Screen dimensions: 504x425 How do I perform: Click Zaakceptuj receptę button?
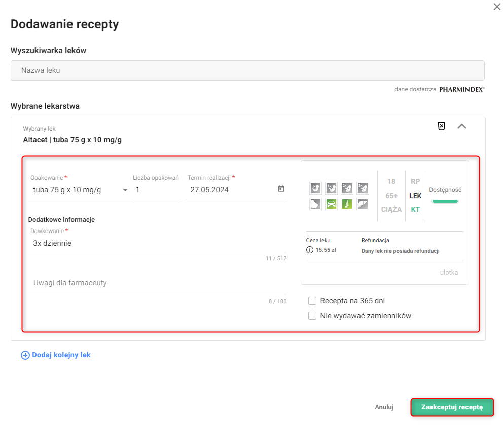pyautogui.click(x=452, y=407)
